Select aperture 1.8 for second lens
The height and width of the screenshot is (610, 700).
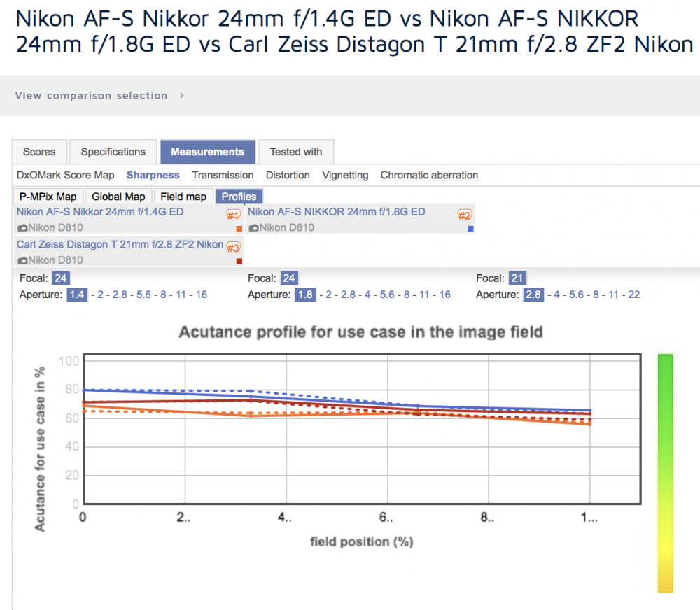(305, 295)
